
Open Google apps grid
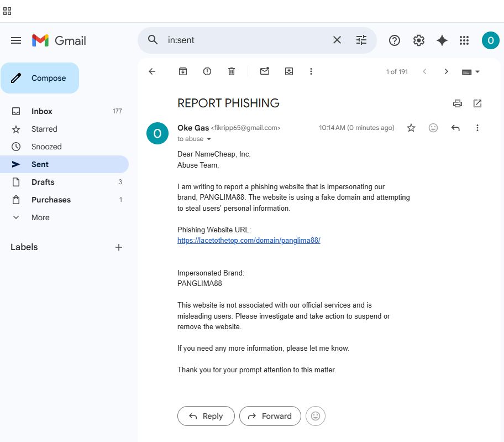pyautogui.click(x=464, y=40)
